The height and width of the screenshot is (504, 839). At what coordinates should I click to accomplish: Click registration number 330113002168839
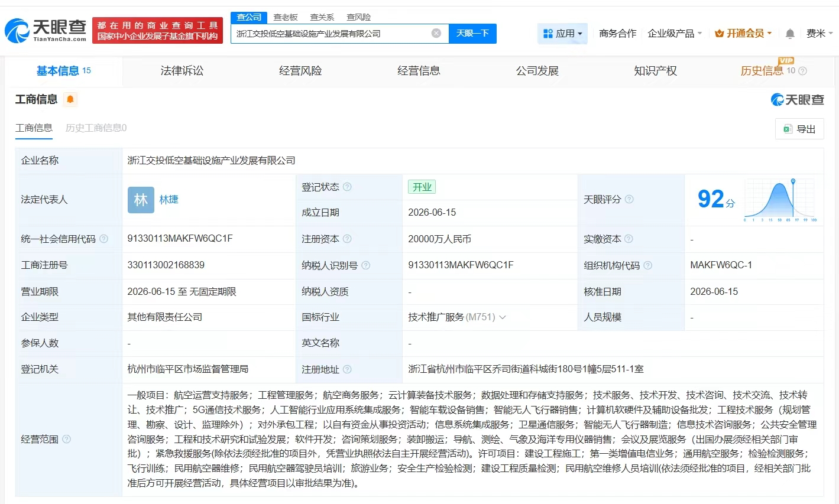166,265
